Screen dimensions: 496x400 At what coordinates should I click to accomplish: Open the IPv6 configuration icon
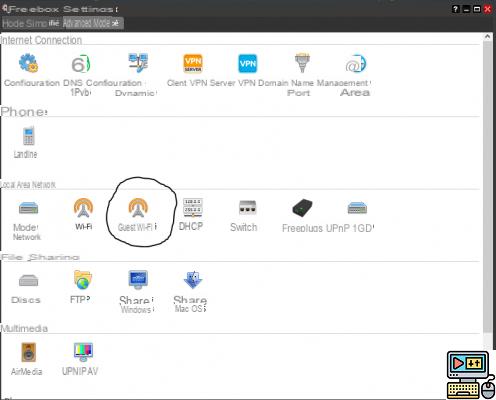coord(81,64)
